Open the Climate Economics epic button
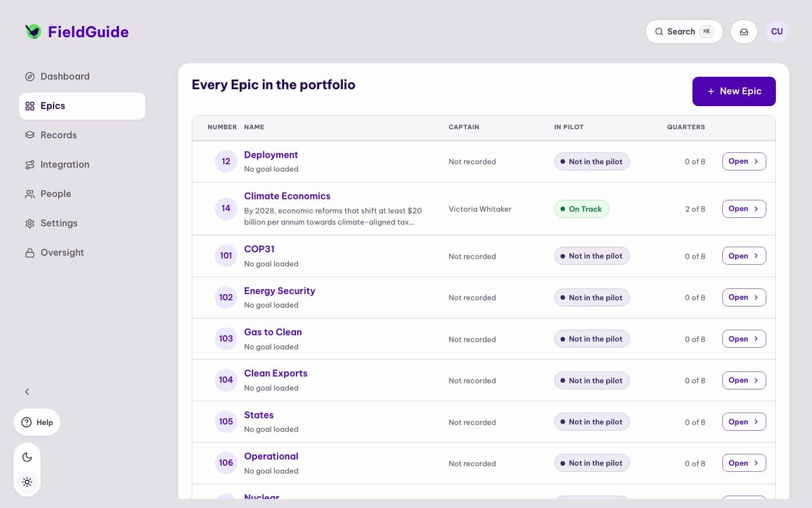Viewport: 812px width, 508px height. (744, 209)
